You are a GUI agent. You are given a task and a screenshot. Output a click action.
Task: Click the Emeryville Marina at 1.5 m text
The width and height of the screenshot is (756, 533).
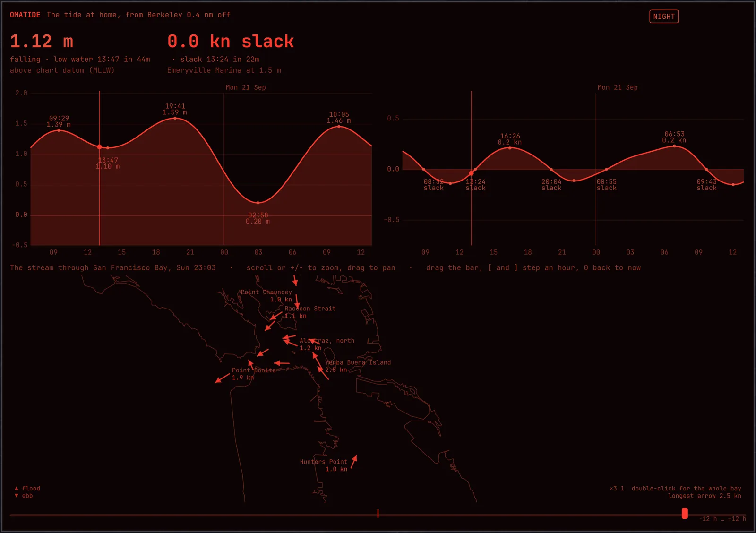click(224, 70)
